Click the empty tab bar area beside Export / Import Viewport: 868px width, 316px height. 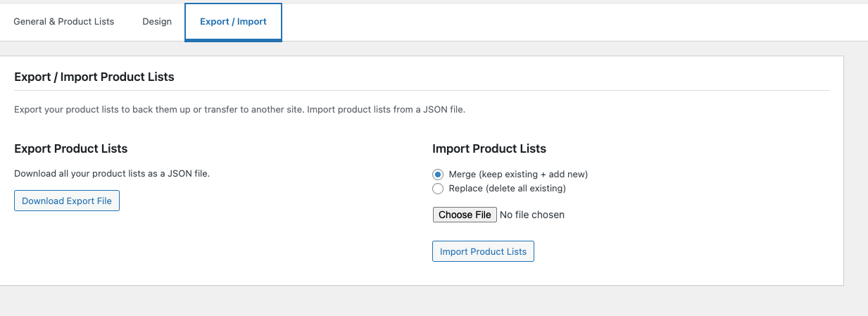(x=563, y=22)
